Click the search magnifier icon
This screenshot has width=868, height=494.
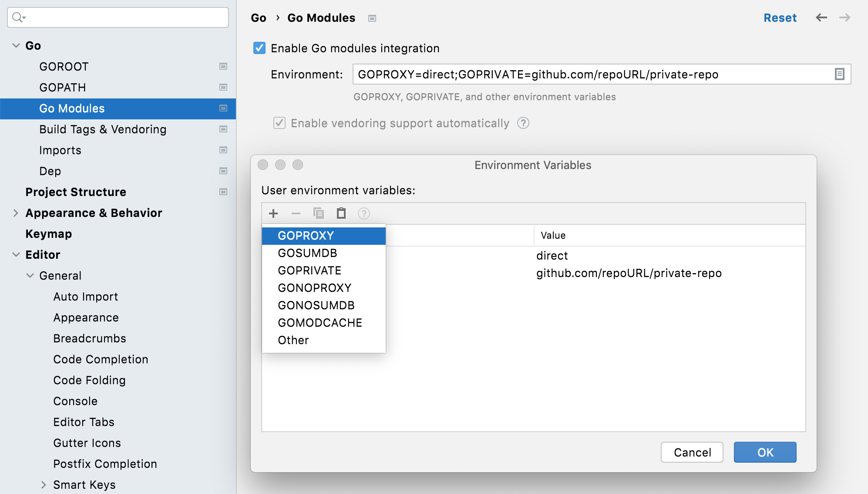click(x=19, y=17)
